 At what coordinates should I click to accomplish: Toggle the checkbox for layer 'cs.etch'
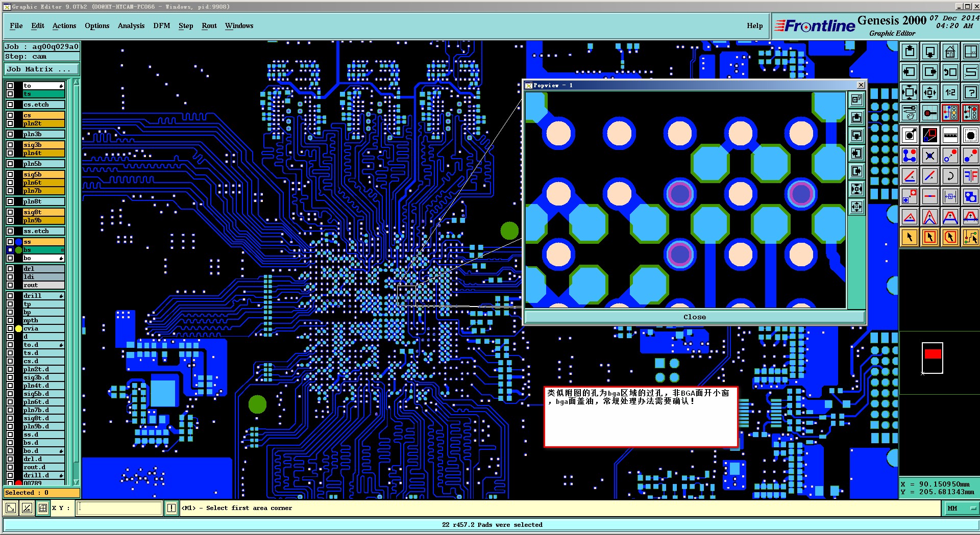point(10,105)
